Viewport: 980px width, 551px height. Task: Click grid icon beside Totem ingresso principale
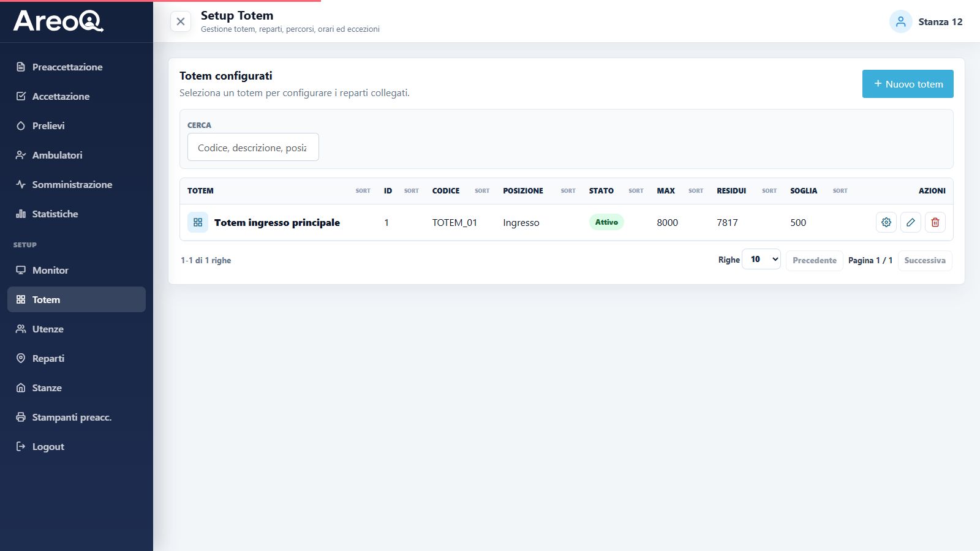pyautogui.click(x=198, y=222)
